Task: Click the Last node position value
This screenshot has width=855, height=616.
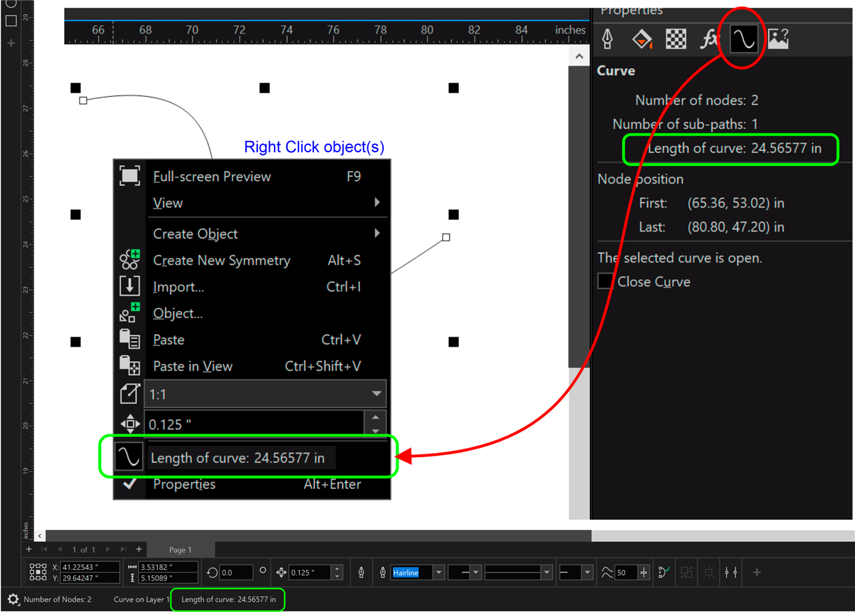Action: 736,227
